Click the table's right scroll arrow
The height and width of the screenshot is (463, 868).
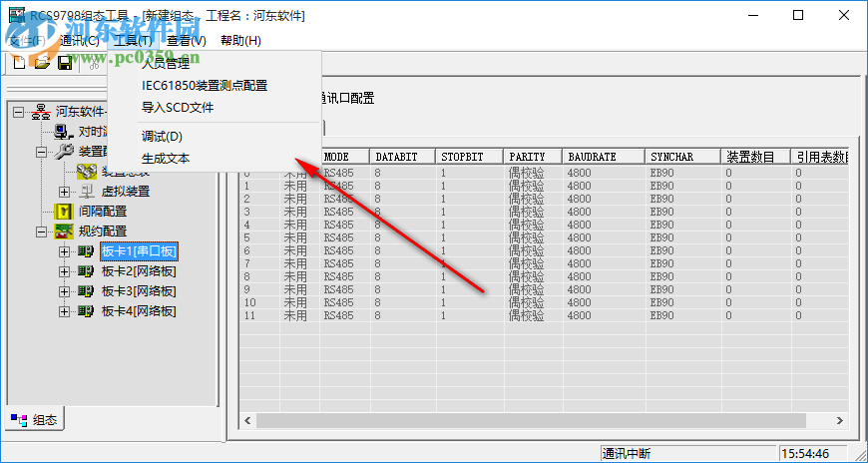click(840, 421)
